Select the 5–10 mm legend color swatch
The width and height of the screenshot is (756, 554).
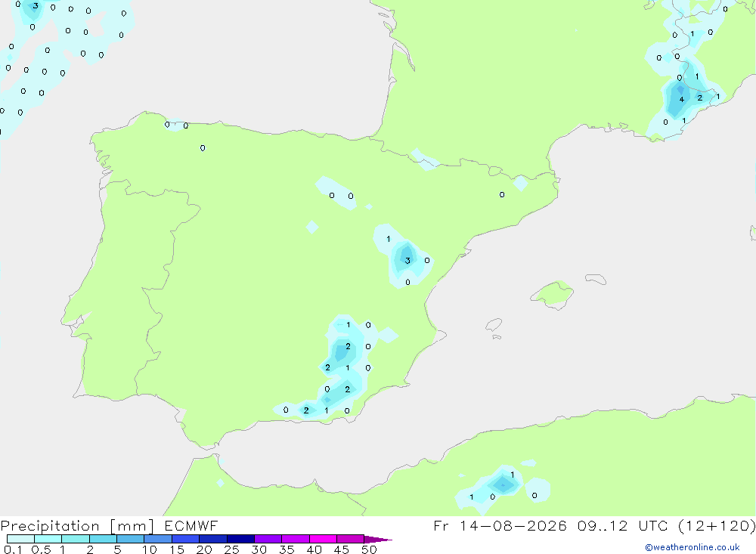(131, 539)
